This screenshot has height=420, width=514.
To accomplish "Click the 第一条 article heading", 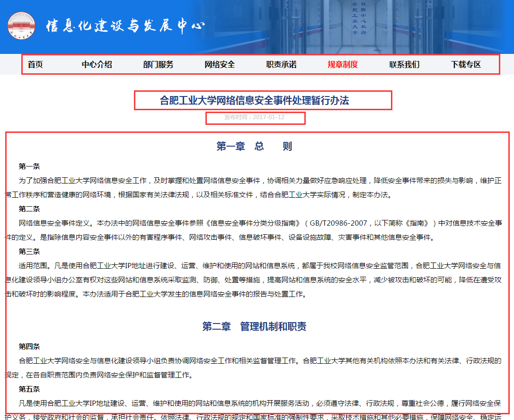I will (x=29, y=166).
